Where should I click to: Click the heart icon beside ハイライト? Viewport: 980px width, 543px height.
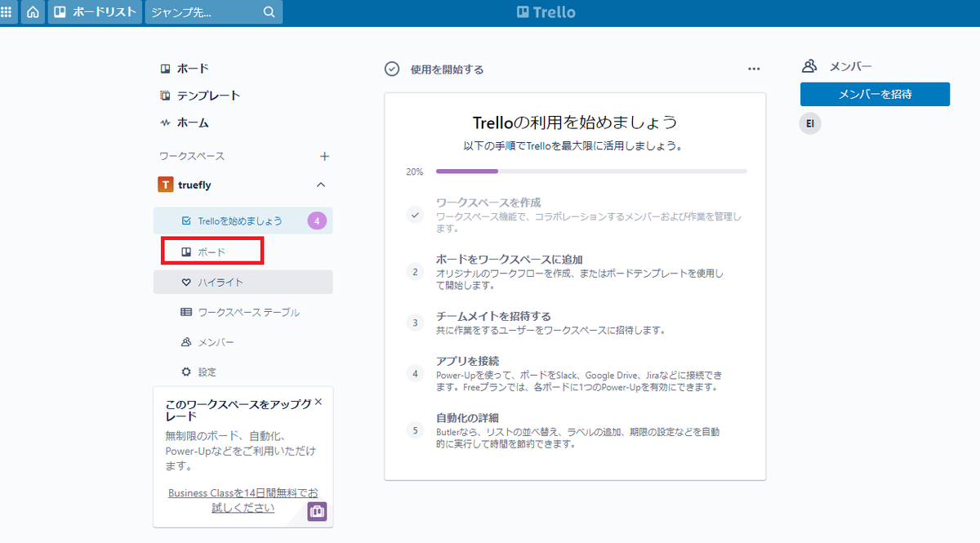(x=188, y=282)
